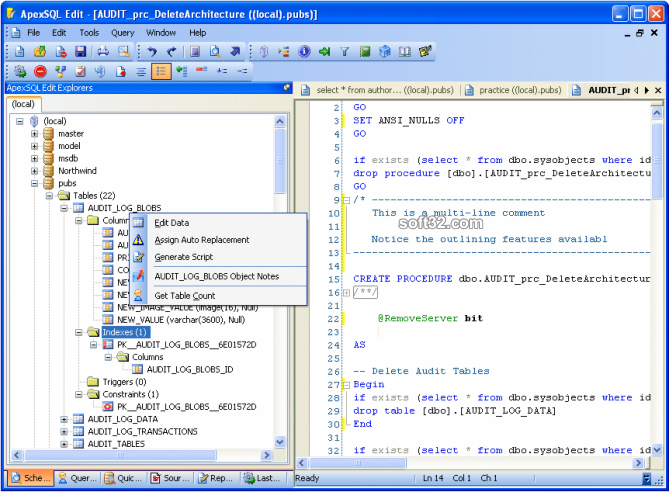Open the Edit menu

tap(59, 33)
